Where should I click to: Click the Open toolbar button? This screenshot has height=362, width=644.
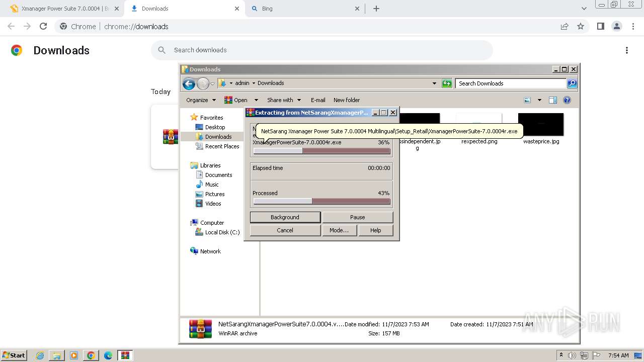point(236,100)
